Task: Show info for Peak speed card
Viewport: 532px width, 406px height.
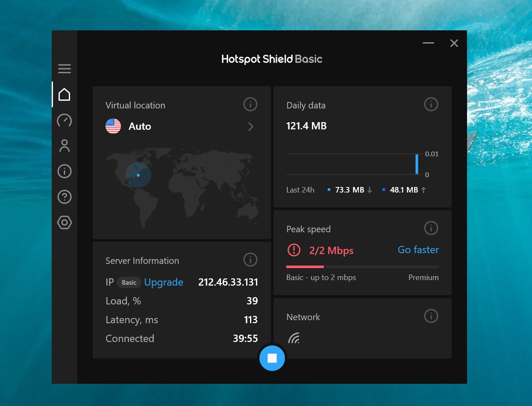Action: click(x=431, y=228)
